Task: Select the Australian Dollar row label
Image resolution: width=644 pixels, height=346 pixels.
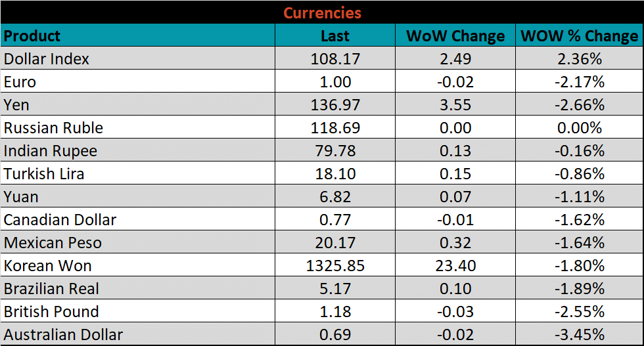Action: [64, 335]
